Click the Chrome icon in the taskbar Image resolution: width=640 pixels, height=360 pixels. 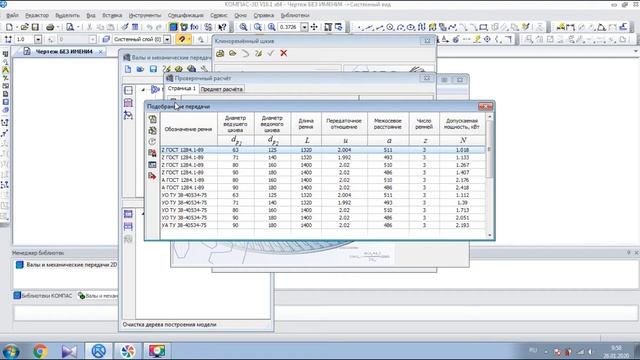pyautogui.click(x=40, y=351)
